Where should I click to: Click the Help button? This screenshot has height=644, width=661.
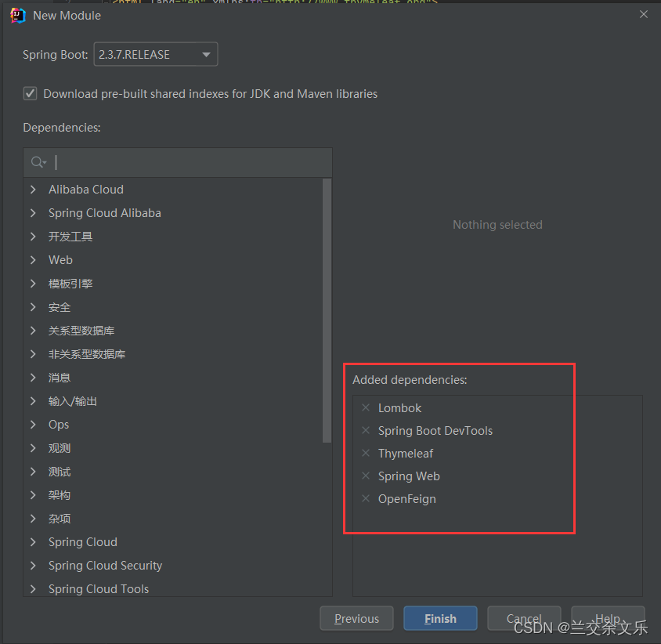pos(608,618)
